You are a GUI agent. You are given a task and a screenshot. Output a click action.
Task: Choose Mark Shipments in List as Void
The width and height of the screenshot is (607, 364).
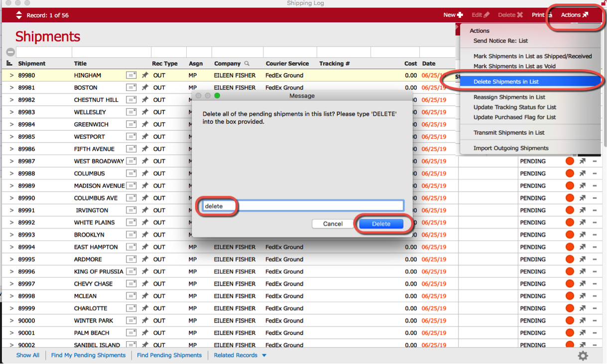click(x=514, y=66)
